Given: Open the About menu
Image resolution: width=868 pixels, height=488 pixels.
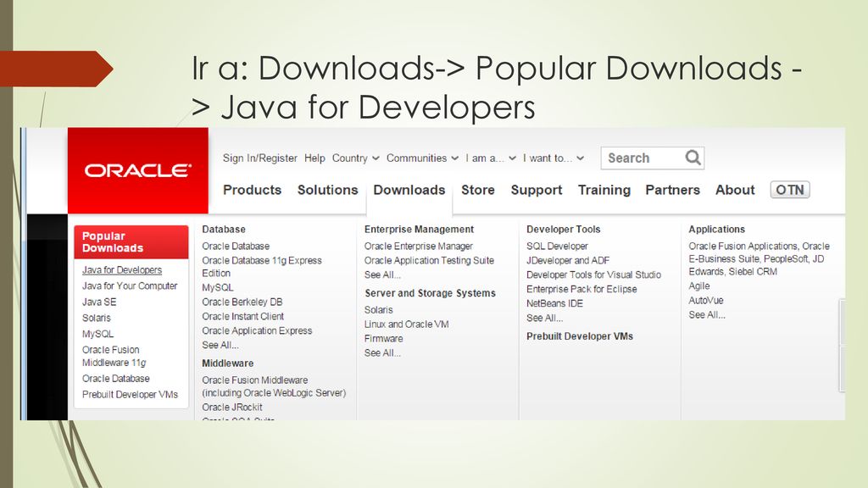Looking at the screenshot, I should click(735, 190).
